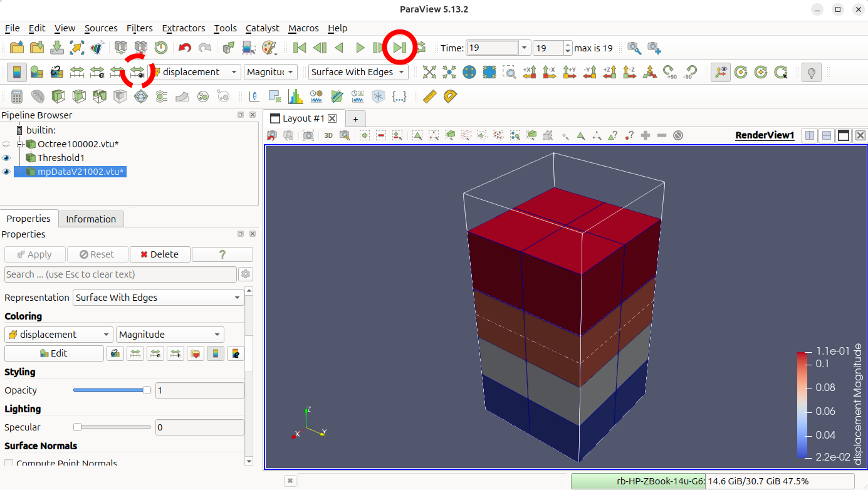Click Select Cells On surface icon
Image resolution: width=868 pixels, height=490 pixels.
[417, 135]
